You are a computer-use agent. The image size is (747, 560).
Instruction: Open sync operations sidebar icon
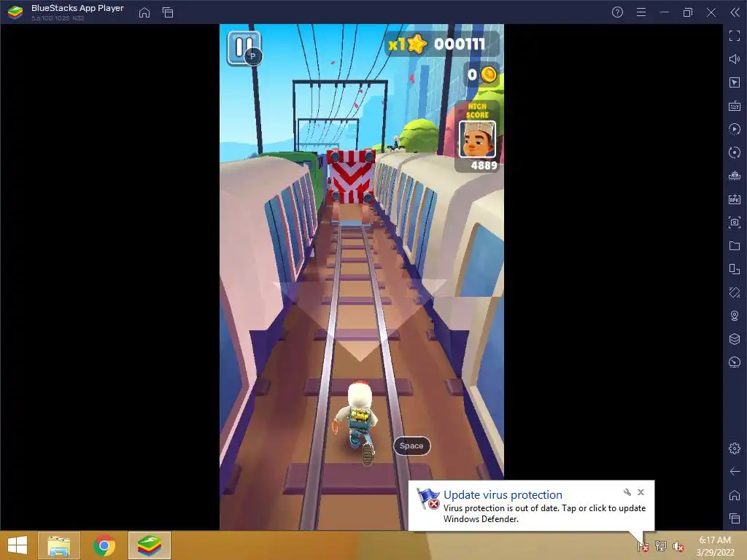tap(734, 152)
